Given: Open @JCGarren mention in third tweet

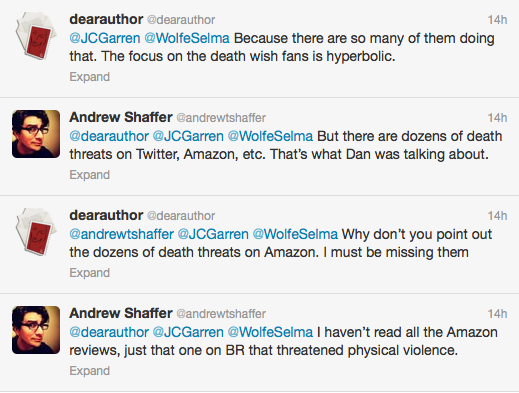Looking at the screenshot, I should click(x=213, y=234).
